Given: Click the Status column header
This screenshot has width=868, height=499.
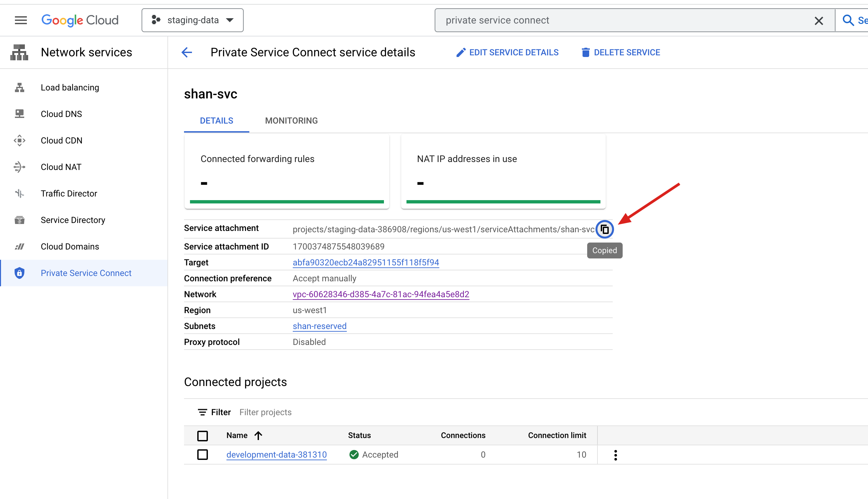Looking at the screenshot, I should click(x=359, y=436).
